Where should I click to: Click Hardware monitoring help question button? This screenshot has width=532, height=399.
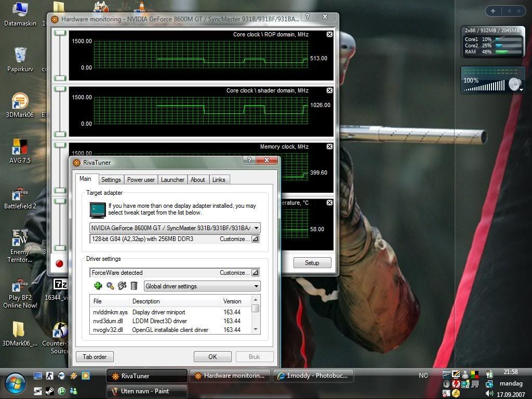pos(308,16)
